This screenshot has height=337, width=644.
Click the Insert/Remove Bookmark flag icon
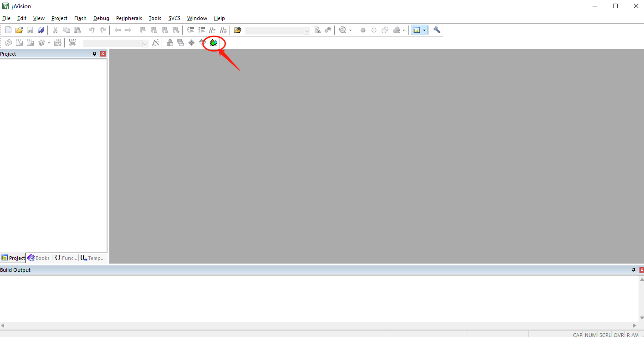click(143, 30)
